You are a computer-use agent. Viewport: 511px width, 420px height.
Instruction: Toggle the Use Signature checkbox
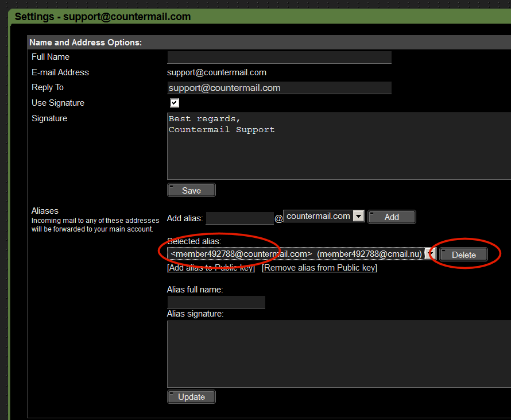pyautogui.click(x=175, y=103)
